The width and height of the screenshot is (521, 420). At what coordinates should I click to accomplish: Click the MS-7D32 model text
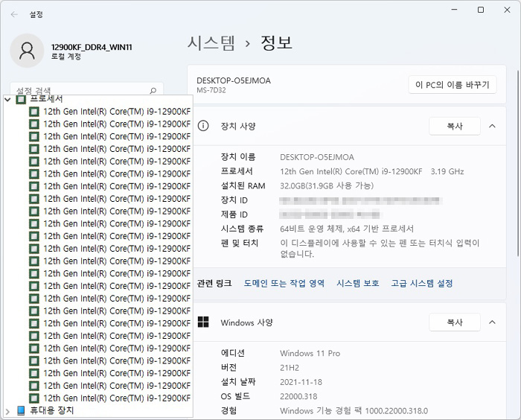pyautogui.click(x=211, y=90)
